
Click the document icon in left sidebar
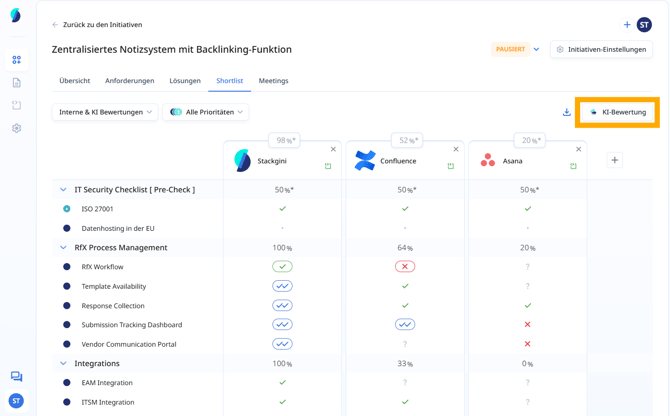(16, 83)
